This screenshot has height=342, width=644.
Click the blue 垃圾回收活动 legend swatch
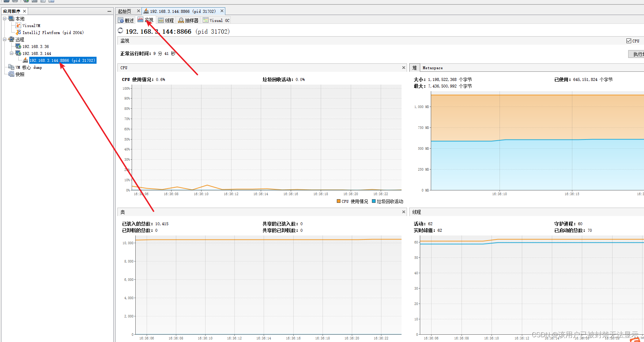(374, 201)
